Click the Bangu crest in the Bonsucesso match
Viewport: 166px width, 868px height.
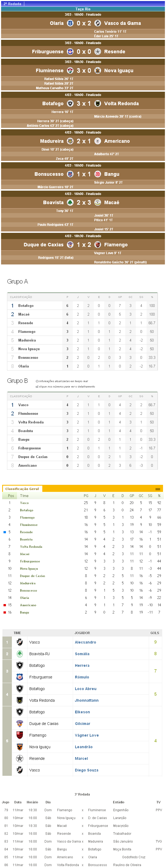click(98, 174)
